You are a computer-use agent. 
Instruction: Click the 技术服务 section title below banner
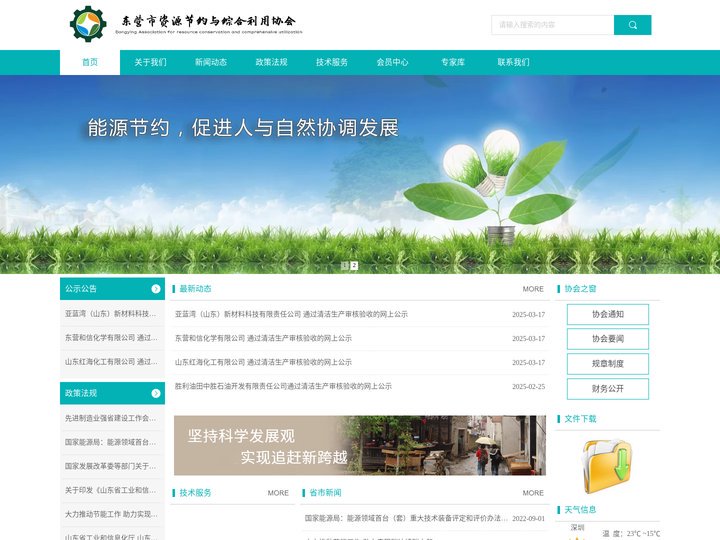[x=195, y=493]
